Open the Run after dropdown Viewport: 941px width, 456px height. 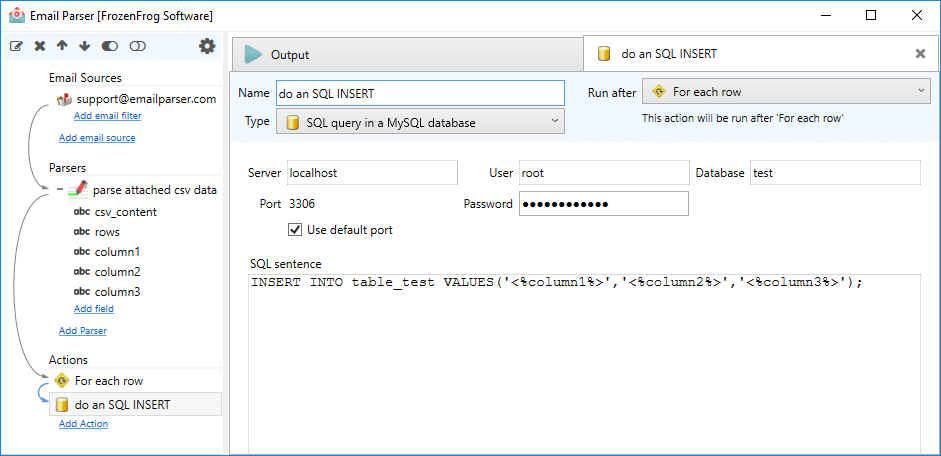[x=787, y=92]
